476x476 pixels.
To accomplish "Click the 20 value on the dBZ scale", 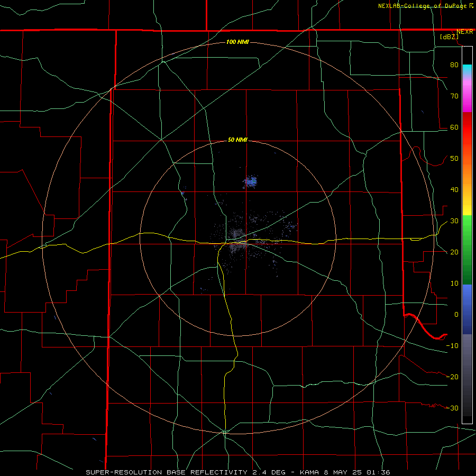I will [x=454, y=252].
